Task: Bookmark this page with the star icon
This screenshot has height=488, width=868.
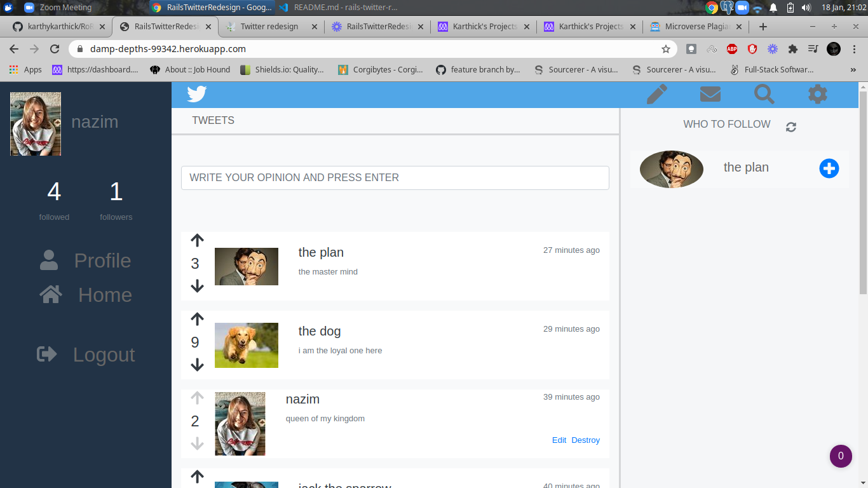Action: (666, 49)
